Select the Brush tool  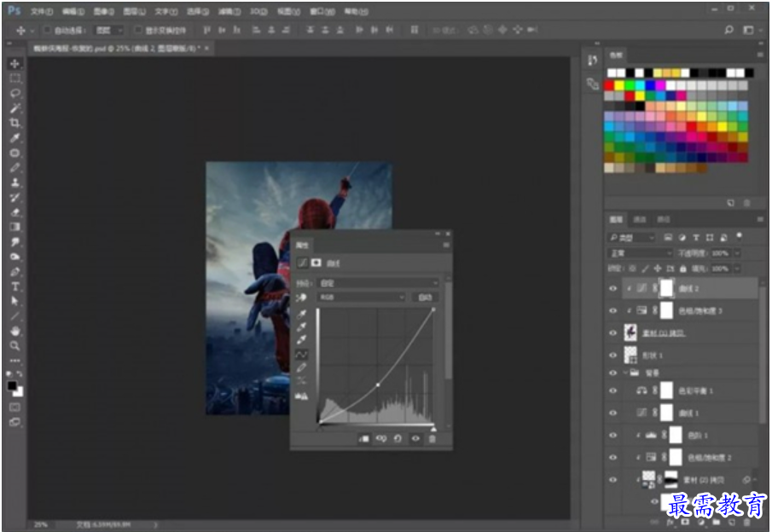[x=15, y=168]
